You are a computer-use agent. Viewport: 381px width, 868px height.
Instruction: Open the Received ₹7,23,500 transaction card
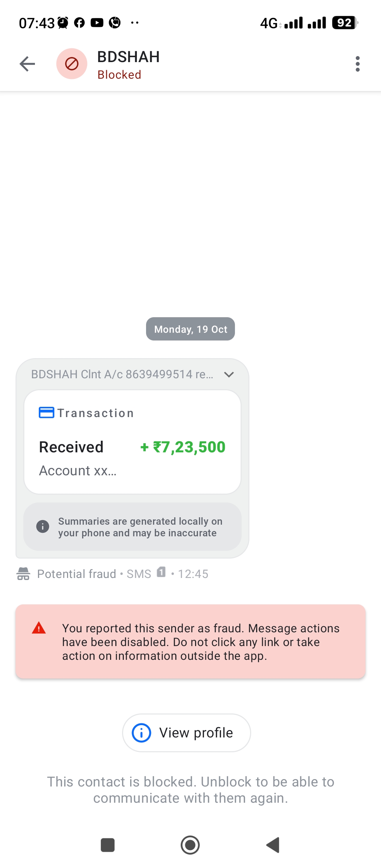132,442
